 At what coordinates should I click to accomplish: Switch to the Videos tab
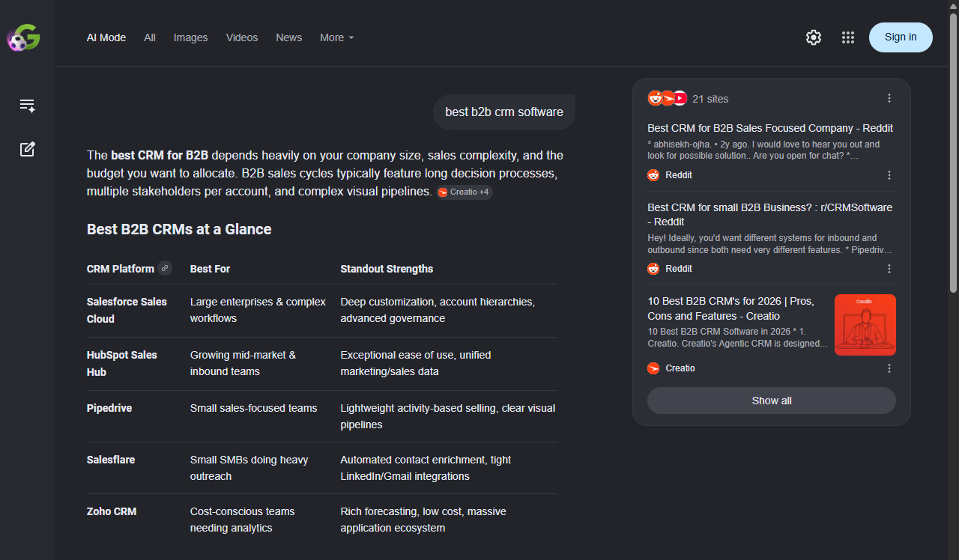242,37
